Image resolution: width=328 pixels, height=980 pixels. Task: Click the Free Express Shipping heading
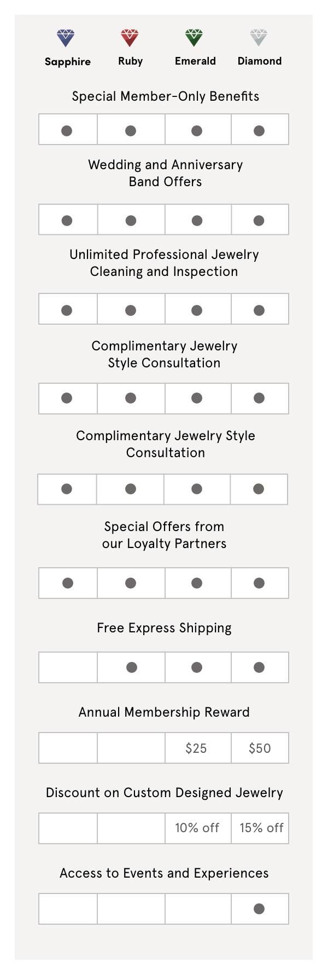[164, 628]
